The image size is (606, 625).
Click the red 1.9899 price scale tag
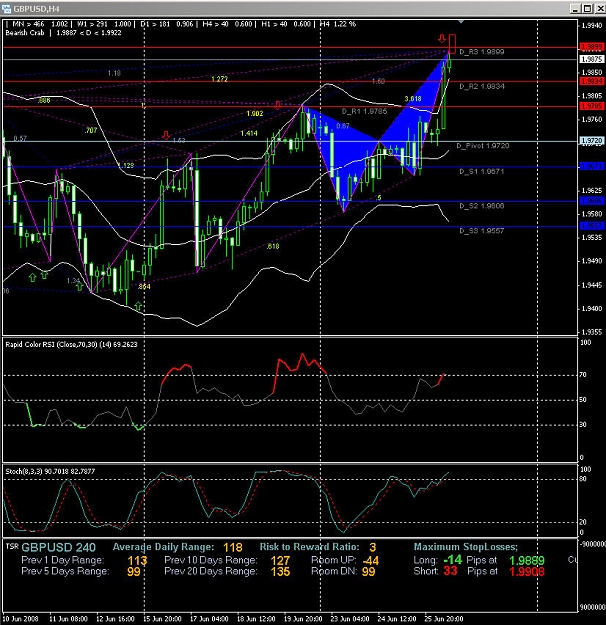[592, 47]
